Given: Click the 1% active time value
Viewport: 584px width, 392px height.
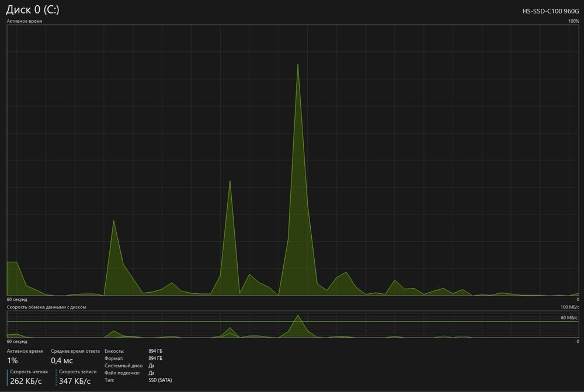Looking at the screenshot, I should click(12, 360).
